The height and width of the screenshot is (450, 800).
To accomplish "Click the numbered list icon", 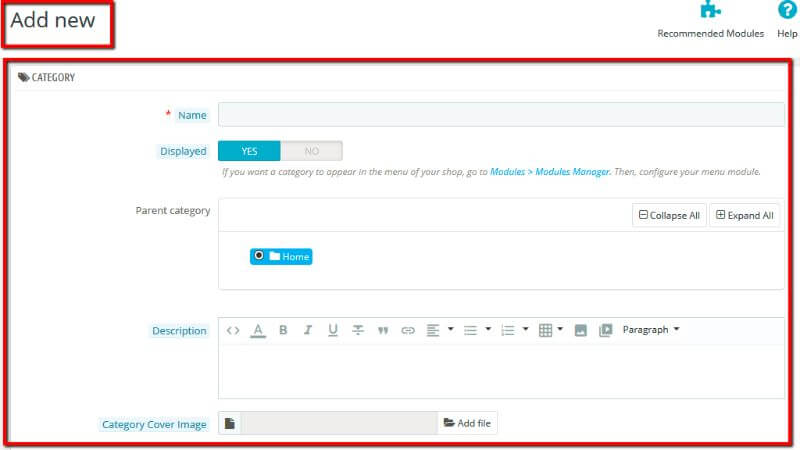I will [x=508, y=331].
